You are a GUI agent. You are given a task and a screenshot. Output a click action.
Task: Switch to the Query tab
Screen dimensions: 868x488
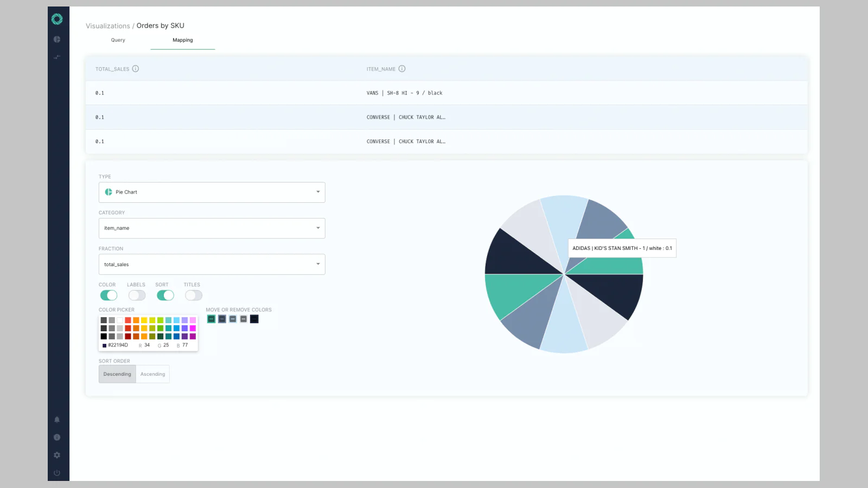click(x=118, y=40)
